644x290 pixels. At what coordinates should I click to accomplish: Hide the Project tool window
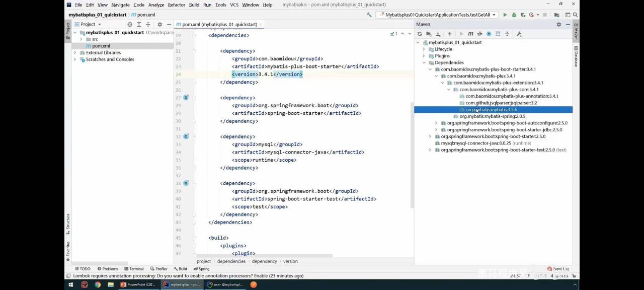169,24
